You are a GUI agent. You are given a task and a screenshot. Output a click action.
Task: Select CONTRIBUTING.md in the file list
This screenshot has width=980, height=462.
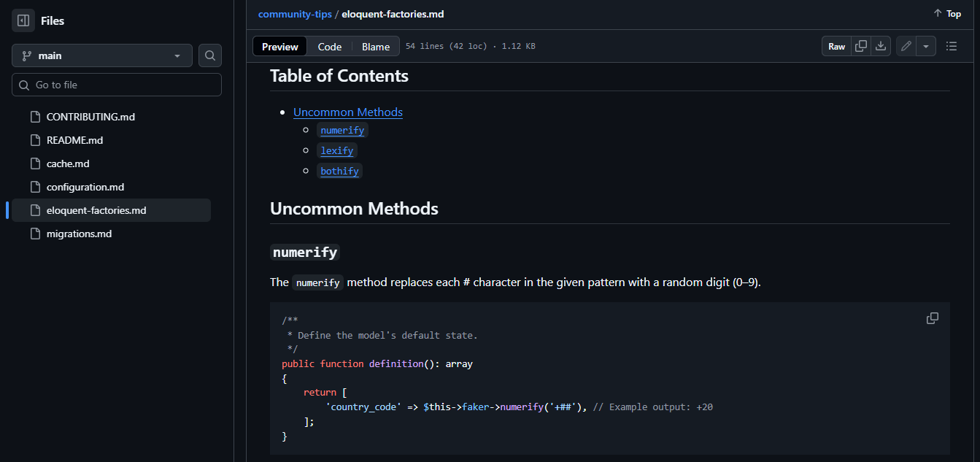pos(90,117)
